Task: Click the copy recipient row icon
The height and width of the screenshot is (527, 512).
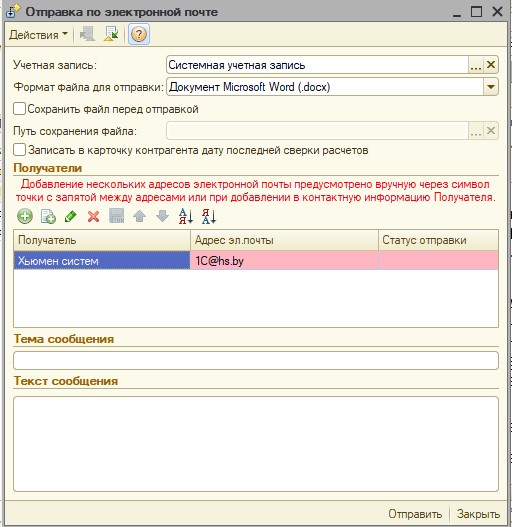Action: [x=48, y=216]
